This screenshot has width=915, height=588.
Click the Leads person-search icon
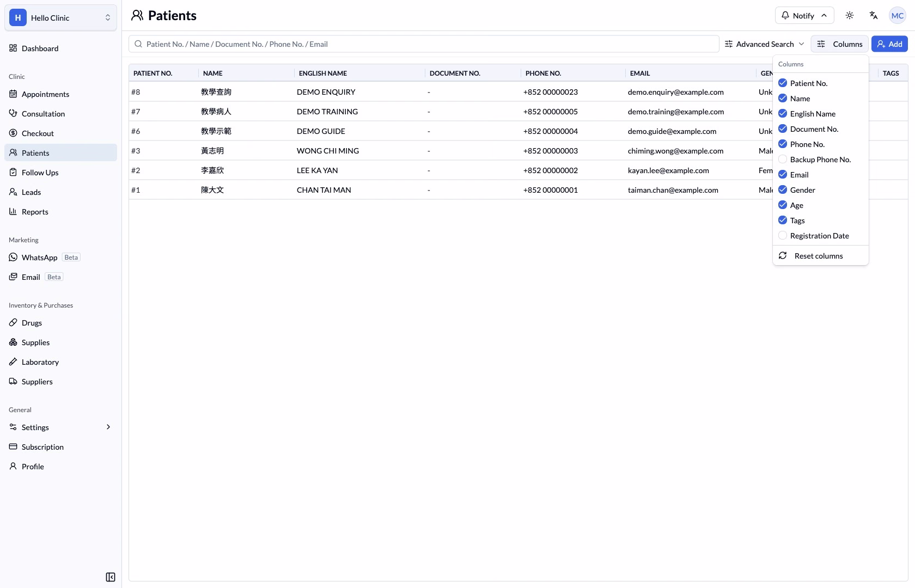tap(13, 192)
